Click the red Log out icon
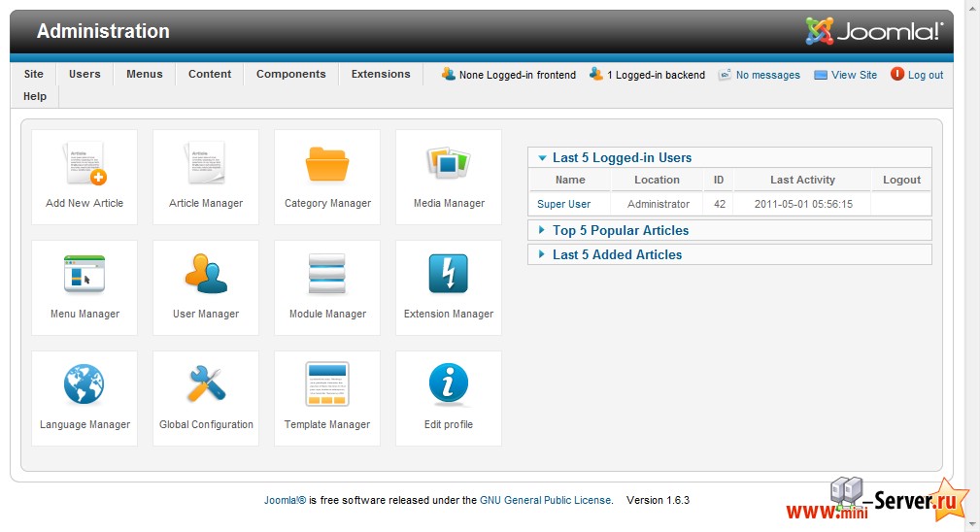This screenshot has width=980, height=532. coord(897,74)
